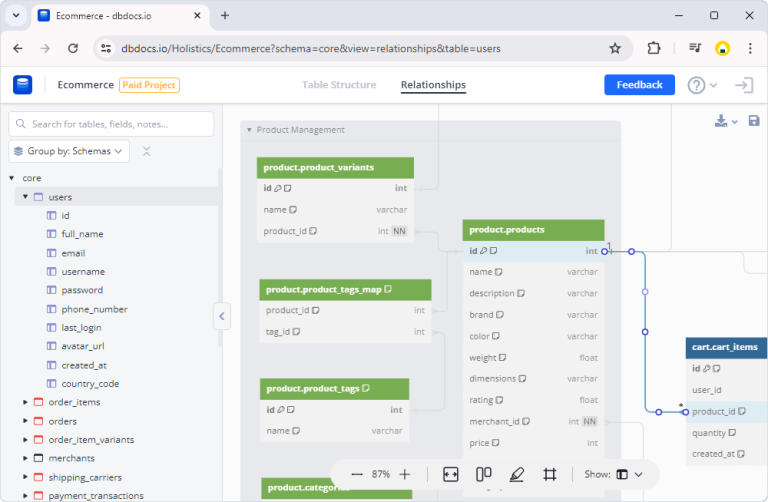Image resolution: width=768 pixels, height=502 pixels.
Task: Click the collapse-all groups icon
Action: click(146, 151)
